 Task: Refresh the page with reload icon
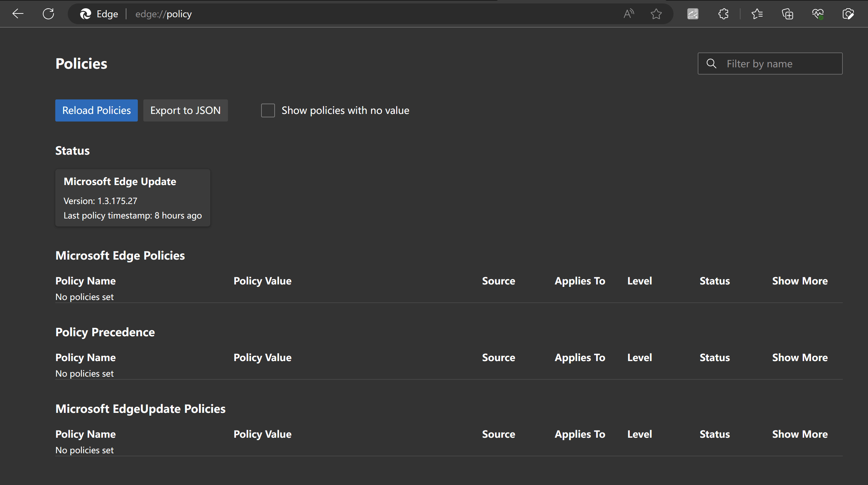48,14
